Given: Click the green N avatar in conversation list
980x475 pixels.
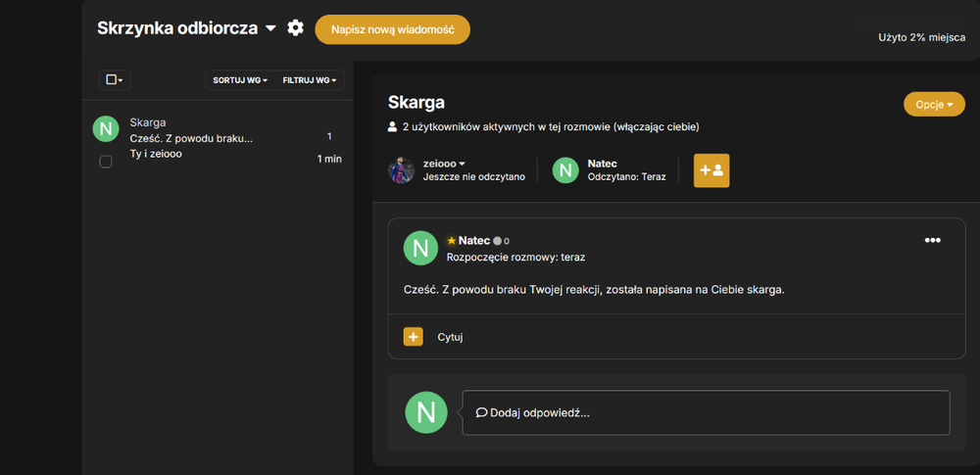Looking at the screenshot, I should click(x=106, y=129).
